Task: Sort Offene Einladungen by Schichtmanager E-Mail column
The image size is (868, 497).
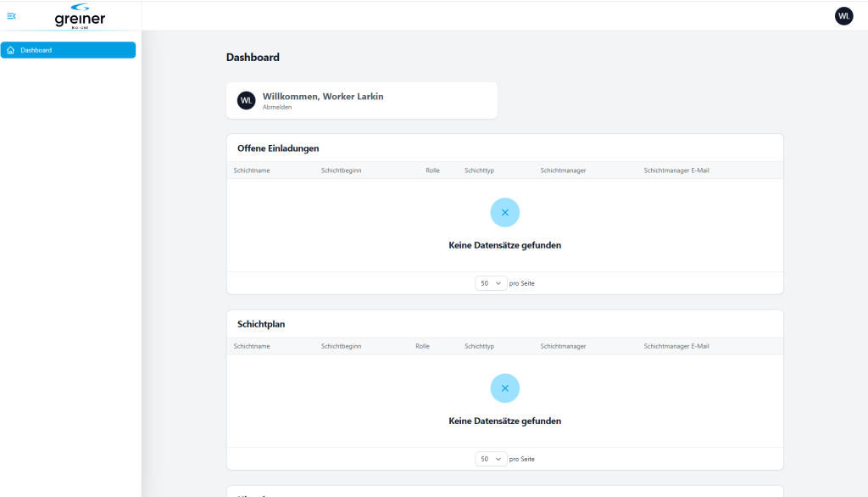Action: tap(676, 170)
